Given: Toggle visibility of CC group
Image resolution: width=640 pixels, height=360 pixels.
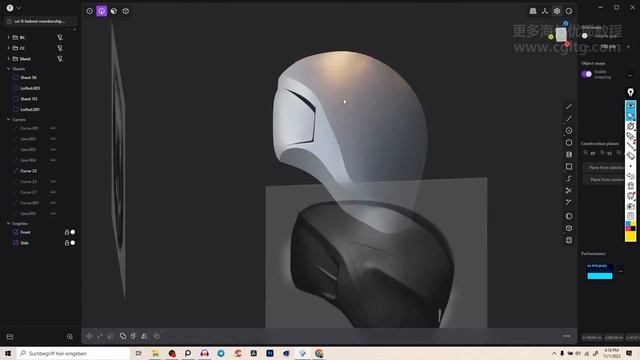Looking at the screenshot, I should click(x=60, y=48).
